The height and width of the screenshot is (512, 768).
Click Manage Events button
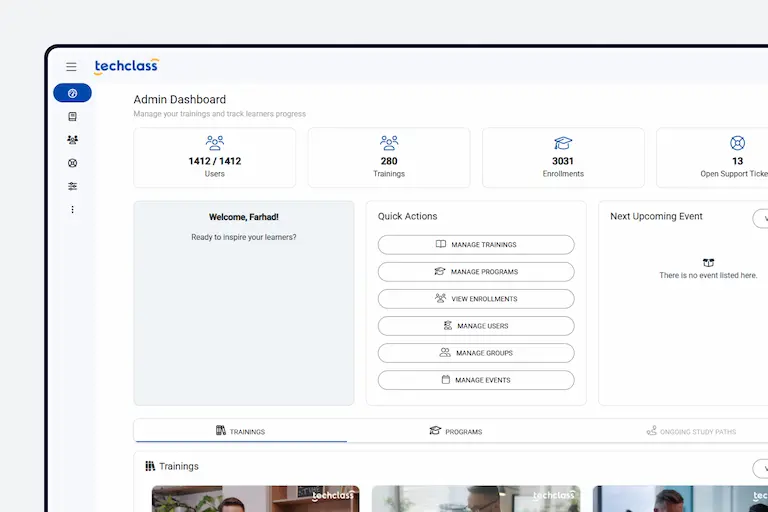(476, 380)
